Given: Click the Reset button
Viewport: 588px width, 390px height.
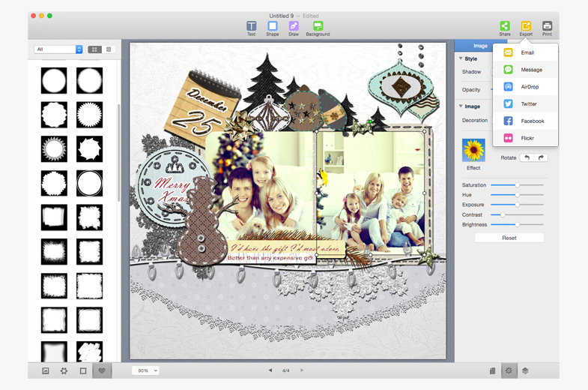Looking at the screenshot, I should 509,238.
